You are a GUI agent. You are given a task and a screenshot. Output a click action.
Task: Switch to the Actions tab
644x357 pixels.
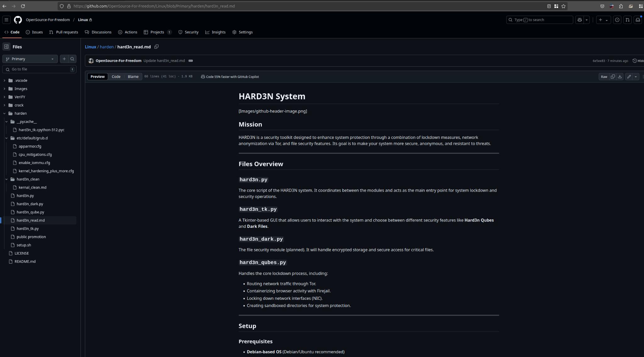pyautogui.click(x=128, y=32)
